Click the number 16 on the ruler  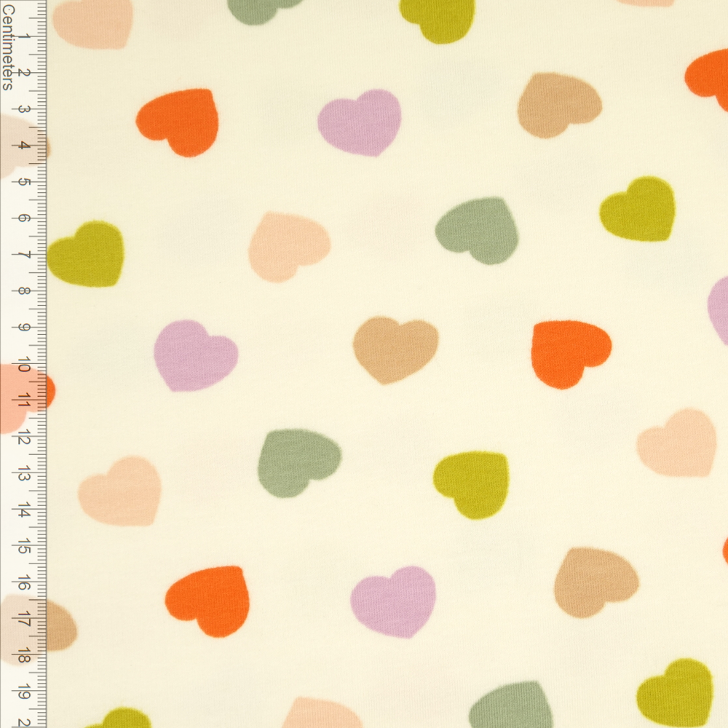pos(24,582)
